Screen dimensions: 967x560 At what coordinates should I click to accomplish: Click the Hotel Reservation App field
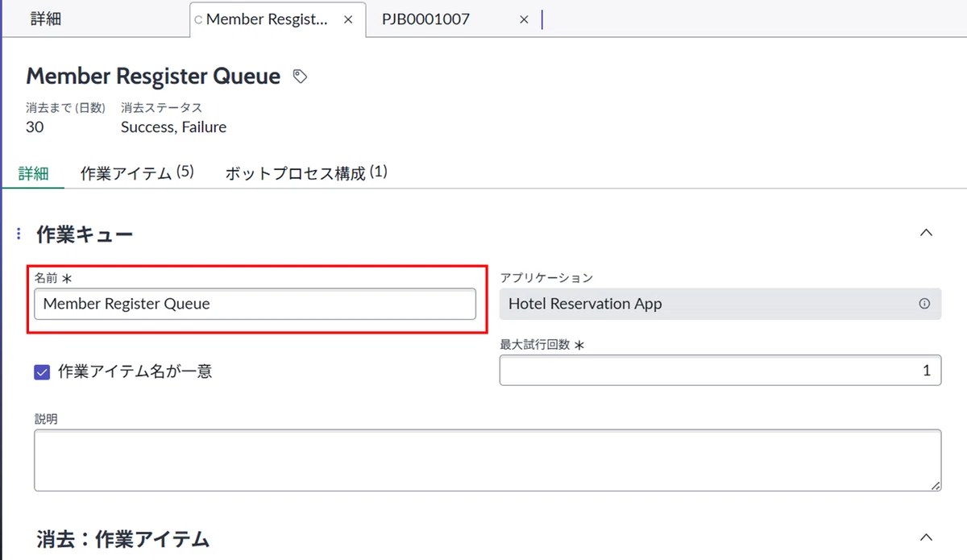point(720,304)
